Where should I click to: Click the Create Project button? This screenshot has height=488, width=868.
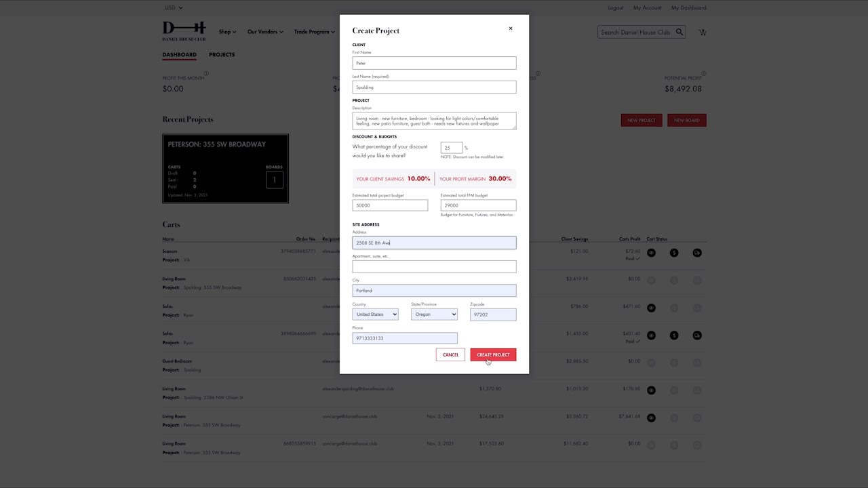click(x=493, y=354)
